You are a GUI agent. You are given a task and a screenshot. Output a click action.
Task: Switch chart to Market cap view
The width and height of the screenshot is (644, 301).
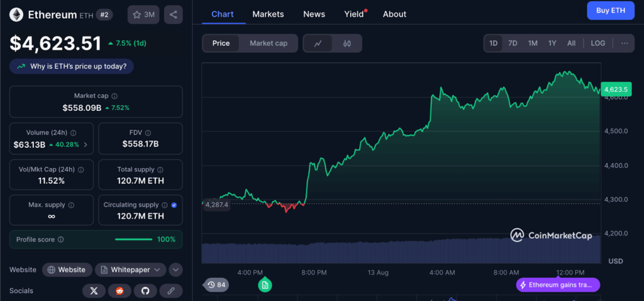tap(269, 43)
